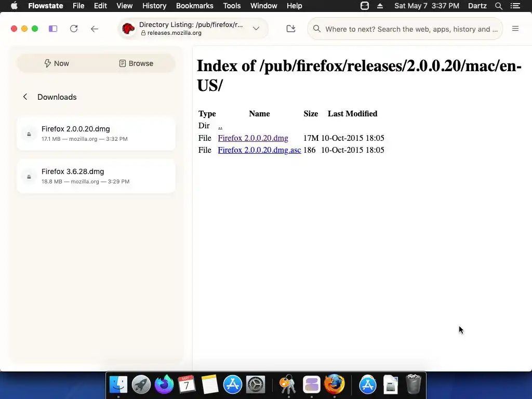Viewport: 532px width, 399px height.
Task: Open Notes from the Dock
Action: tap(209, 384)
